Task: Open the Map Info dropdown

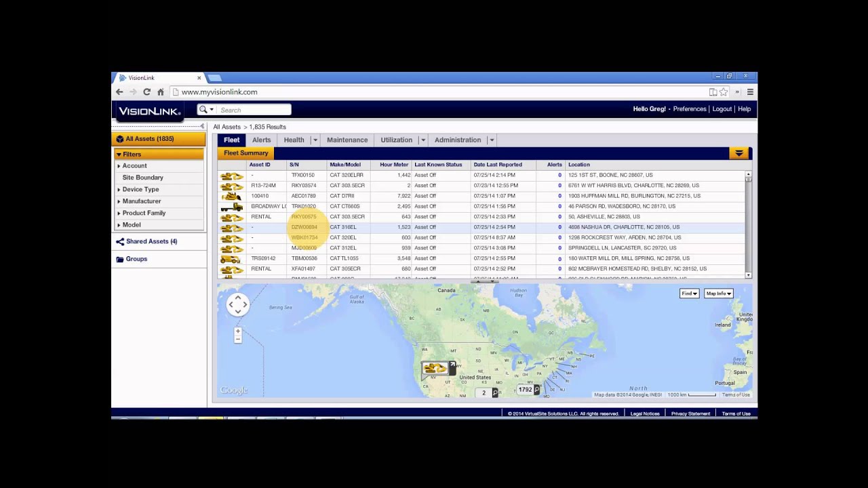Action: (x=718, y=293)
